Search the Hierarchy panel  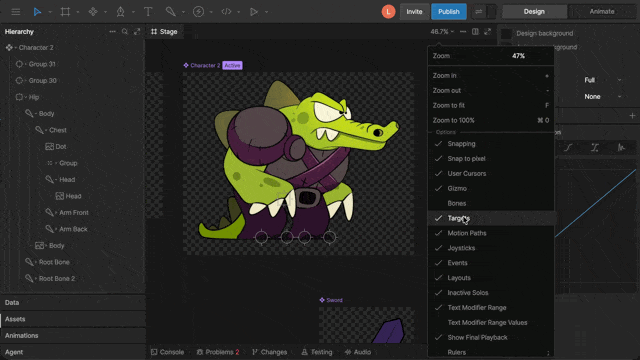[x=125, y=31]
